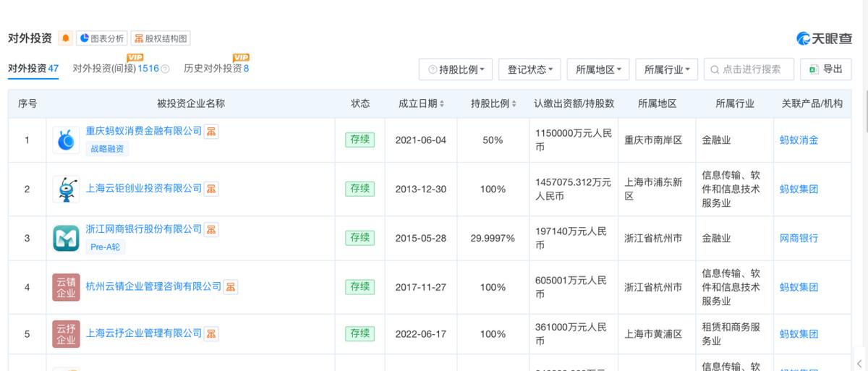Screen dimensions: 868x371
Task: Open 图表分析 chart analysis view
Action: [x=102, y=38]
